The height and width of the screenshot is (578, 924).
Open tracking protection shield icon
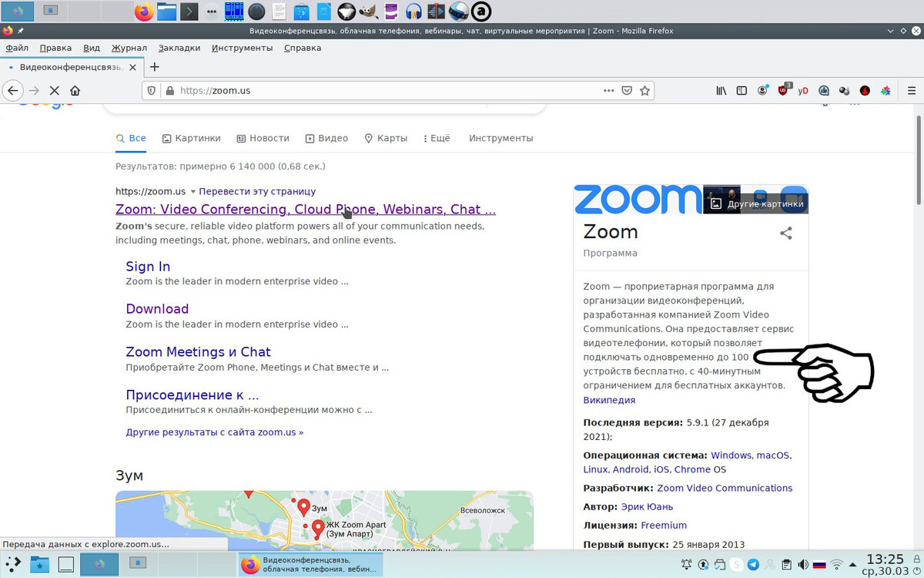point(152,90)
